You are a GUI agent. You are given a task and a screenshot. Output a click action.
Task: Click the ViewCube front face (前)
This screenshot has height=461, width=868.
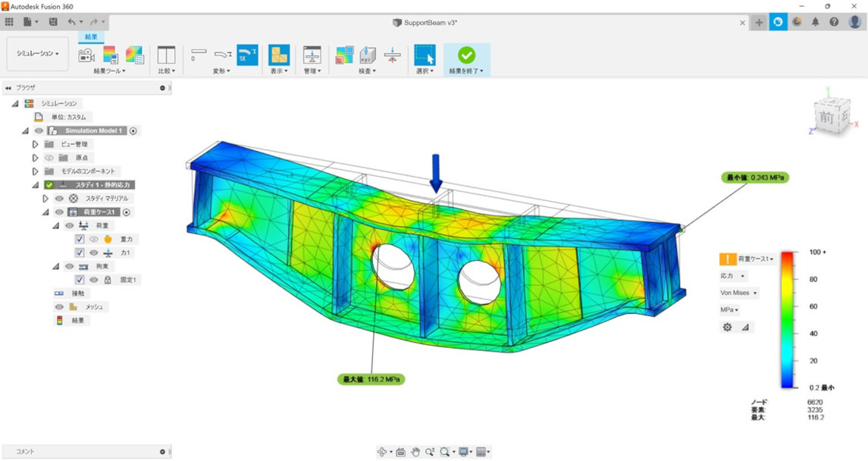825,118
